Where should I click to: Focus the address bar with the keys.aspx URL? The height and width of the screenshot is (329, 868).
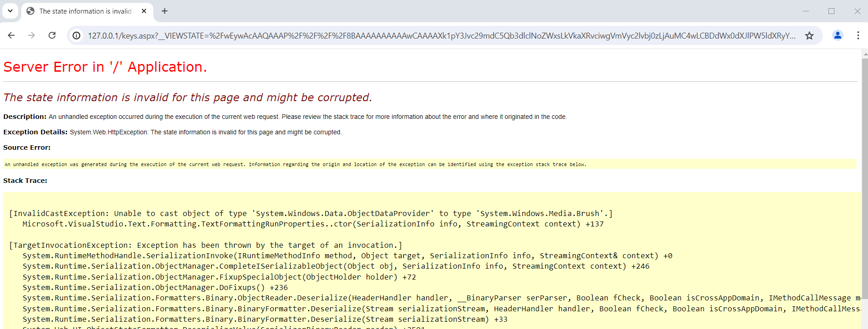[x=441, y=35]
